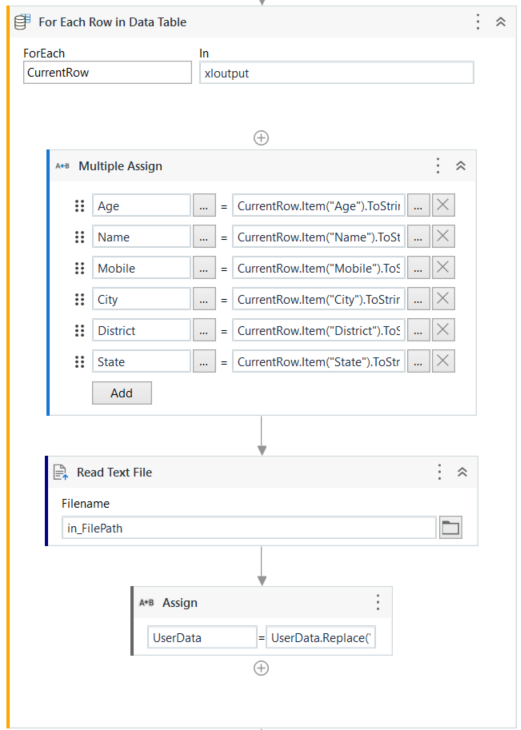Open Read Text File three-dot options menu
This screenshot has width=521, height=730.
(x=440, y=472)
